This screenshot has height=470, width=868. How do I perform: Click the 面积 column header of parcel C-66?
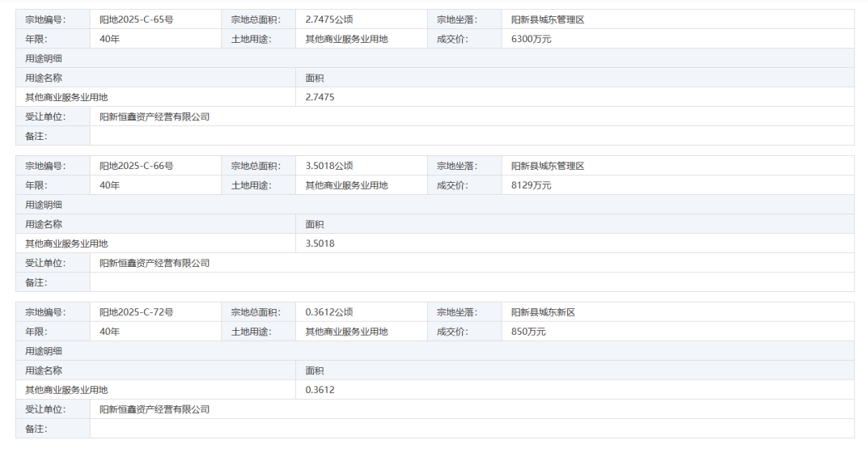[x=315, y=224]
